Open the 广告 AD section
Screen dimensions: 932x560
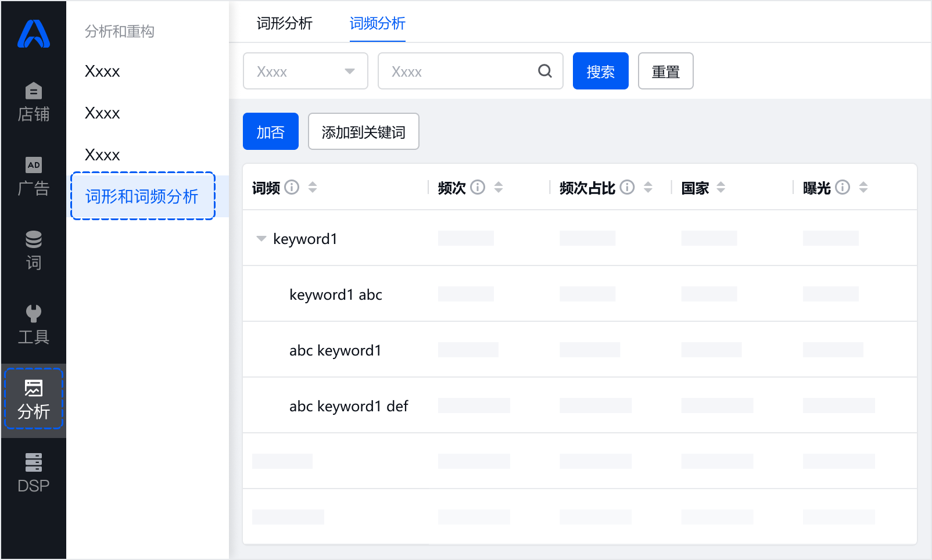click(x=34, y=177)
